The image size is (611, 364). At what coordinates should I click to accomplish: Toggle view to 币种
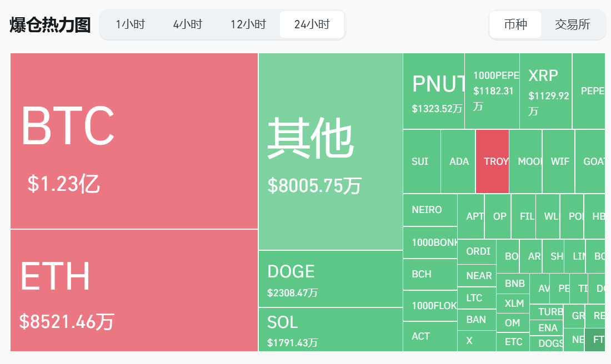[x=515, y=24]
